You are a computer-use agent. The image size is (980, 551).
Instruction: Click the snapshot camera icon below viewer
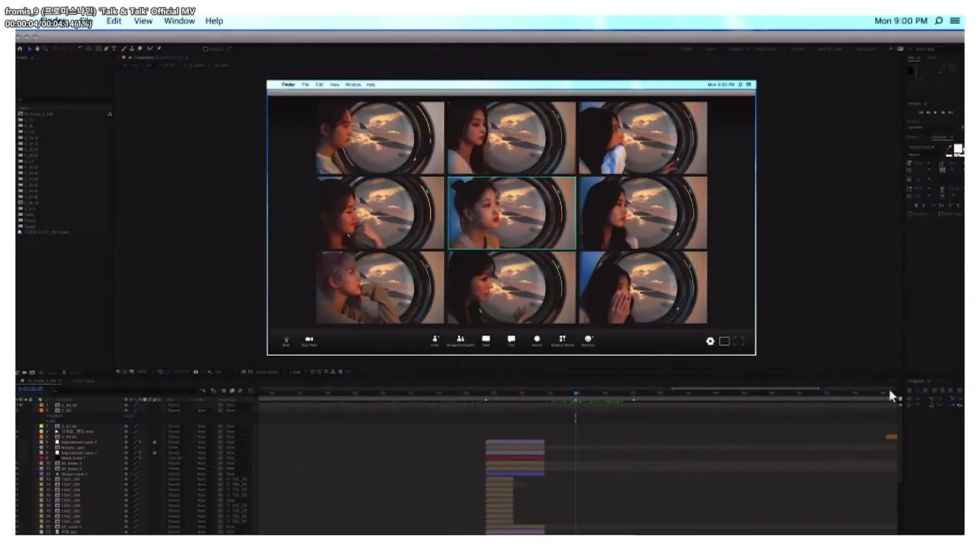click(x=196, y=372)
